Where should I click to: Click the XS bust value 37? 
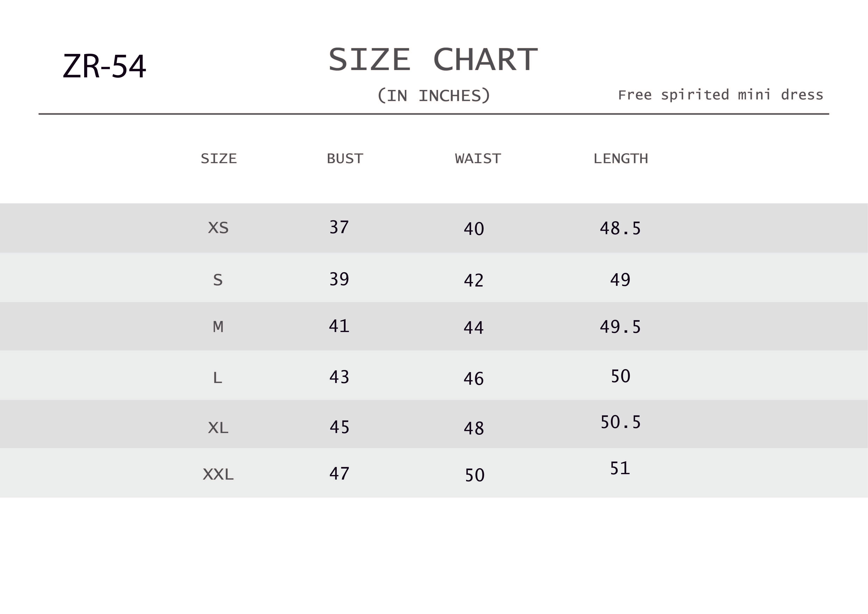click(339, 227)
